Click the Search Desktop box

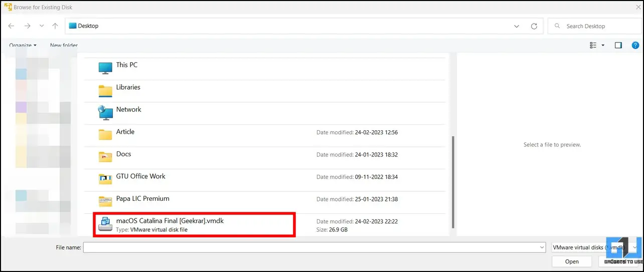595,26
